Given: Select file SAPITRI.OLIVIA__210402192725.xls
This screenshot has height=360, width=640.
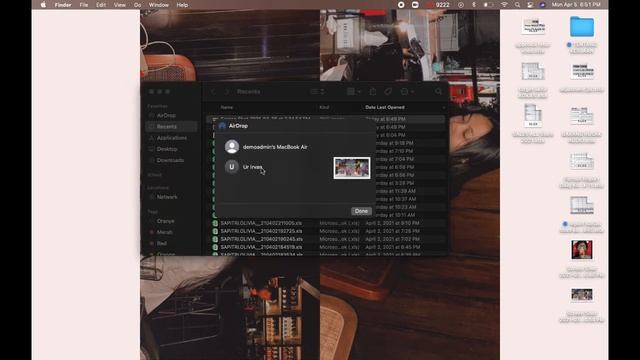Looking at the screenshot, I should 261,231.
